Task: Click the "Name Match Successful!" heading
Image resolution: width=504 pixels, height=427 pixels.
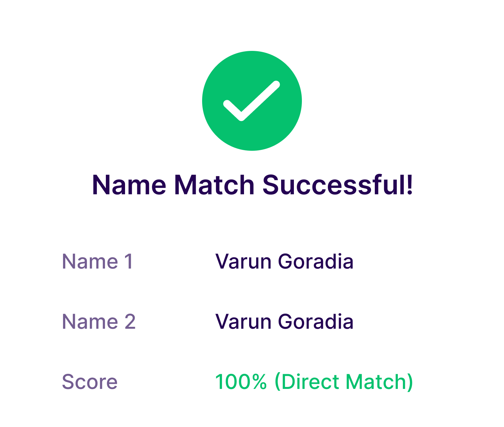Action: (253, 185)
